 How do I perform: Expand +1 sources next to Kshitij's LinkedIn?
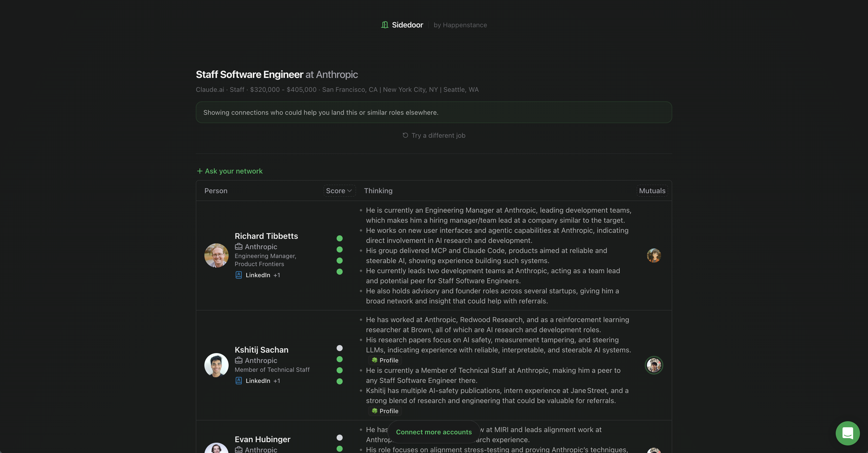point(277,381)
